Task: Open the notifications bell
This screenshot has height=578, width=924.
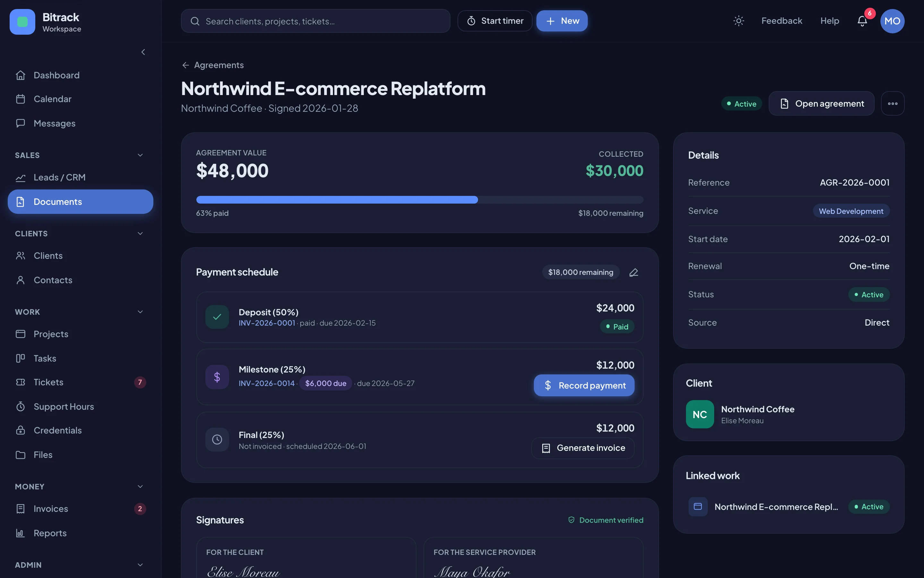Action: pyautogui.click(x=862, y=21)
